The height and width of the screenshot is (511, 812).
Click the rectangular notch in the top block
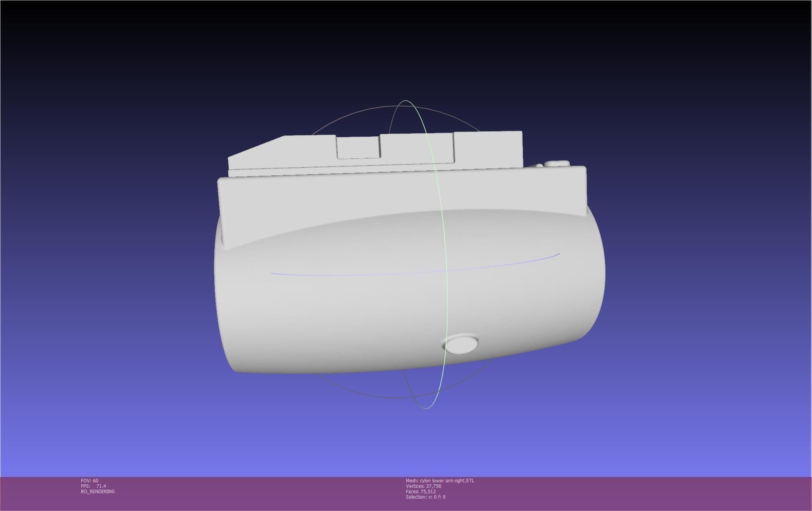(358, 147)
